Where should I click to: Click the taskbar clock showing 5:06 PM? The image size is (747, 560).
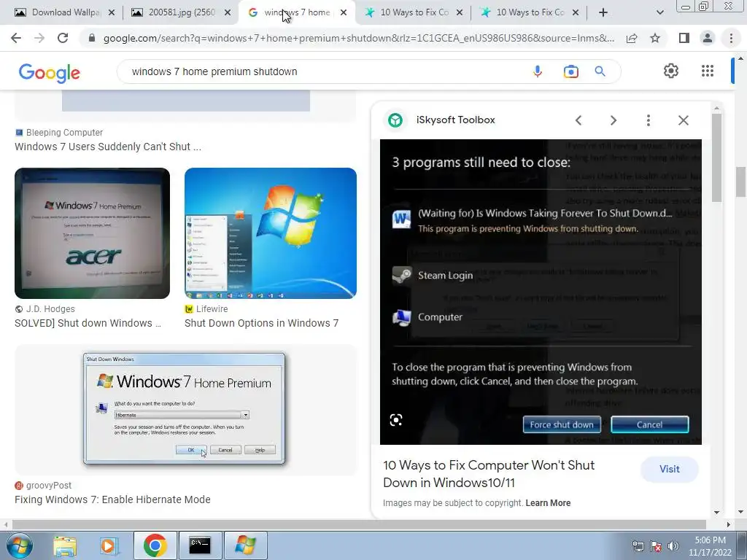coord(710,546)
